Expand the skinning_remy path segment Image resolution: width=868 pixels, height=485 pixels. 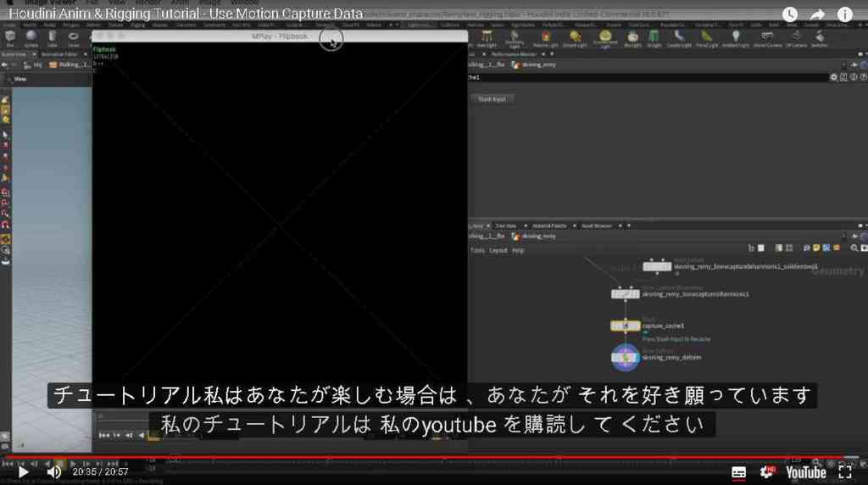pyautogui.click(x=535, y=64)
